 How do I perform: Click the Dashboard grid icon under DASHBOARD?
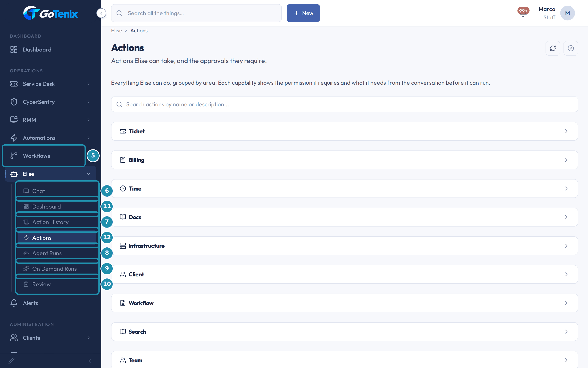click(x=14, y=49)
